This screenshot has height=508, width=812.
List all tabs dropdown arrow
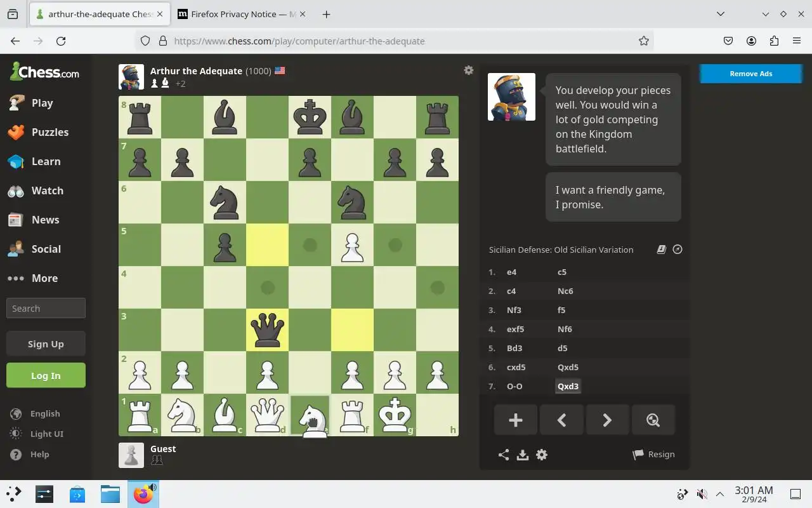[x=721, y=14]
